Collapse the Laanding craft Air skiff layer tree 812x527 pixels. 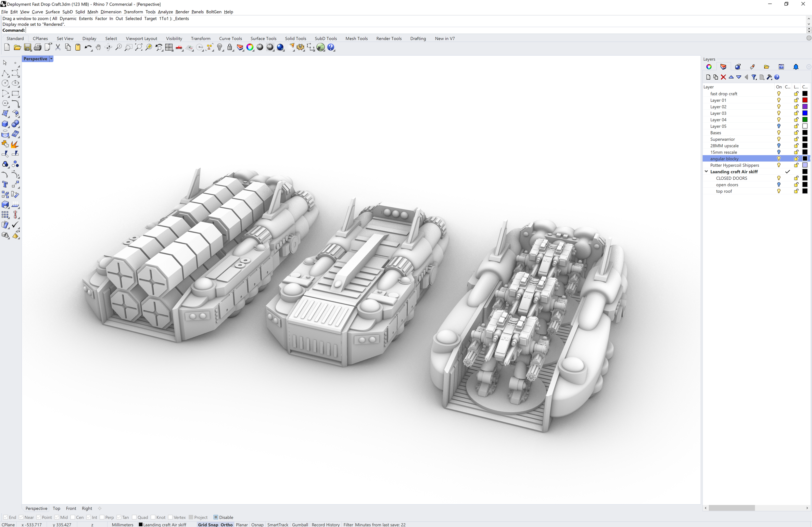706,171
